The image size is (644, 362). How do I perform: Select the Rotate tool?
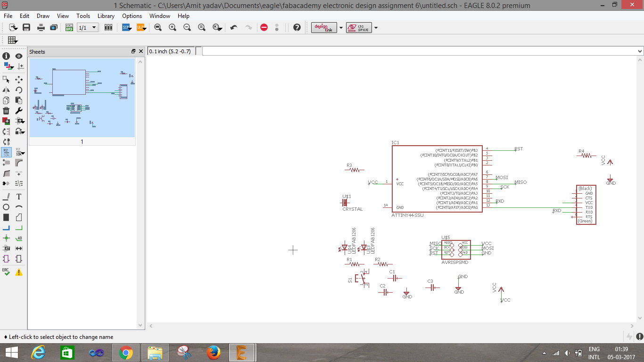(x=19, y=90)
